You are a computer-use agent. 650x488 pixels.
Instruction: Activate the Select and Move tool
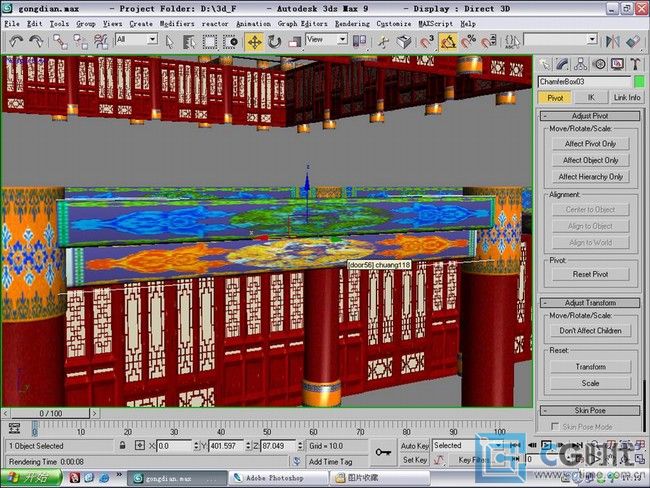(255, 42)
